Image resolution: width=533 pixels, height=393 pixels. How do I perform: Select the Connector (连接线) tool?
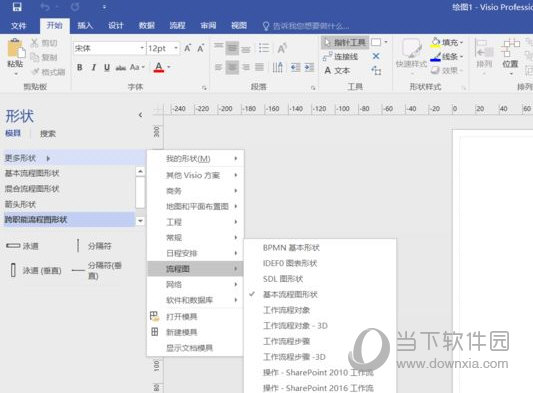click(x=340, y=56)
